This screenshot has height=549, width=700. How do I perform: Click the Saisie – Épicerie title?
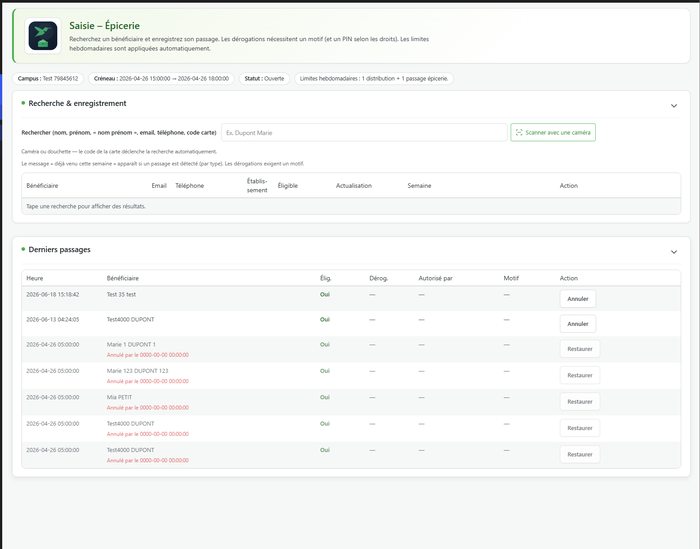coord(104,26)
